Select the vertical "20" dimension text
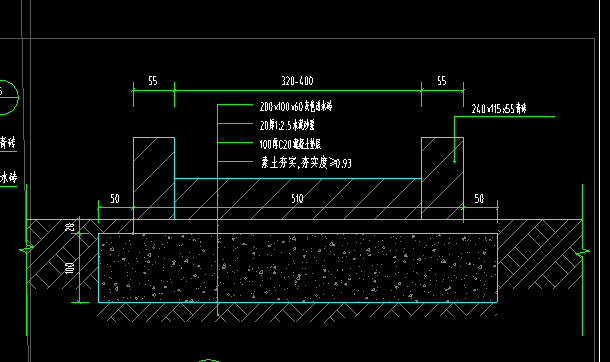Screen dimensions: 610x362 tap(70, 227)
